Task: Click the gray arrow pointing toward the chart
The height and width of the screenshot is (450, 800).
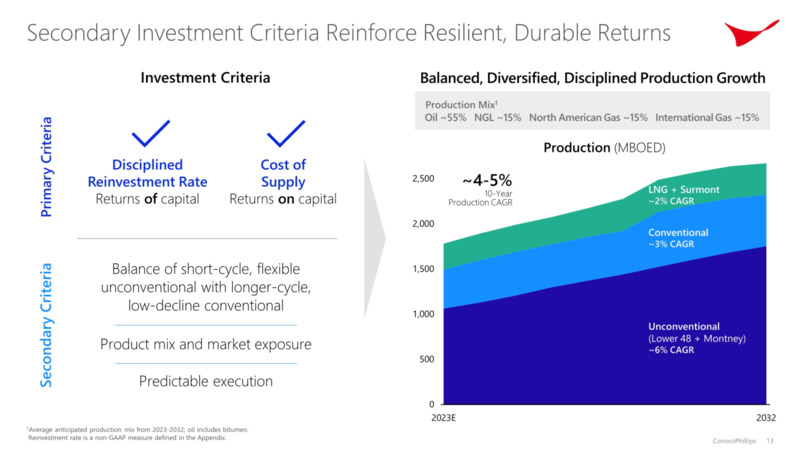Action: point(374,239)
